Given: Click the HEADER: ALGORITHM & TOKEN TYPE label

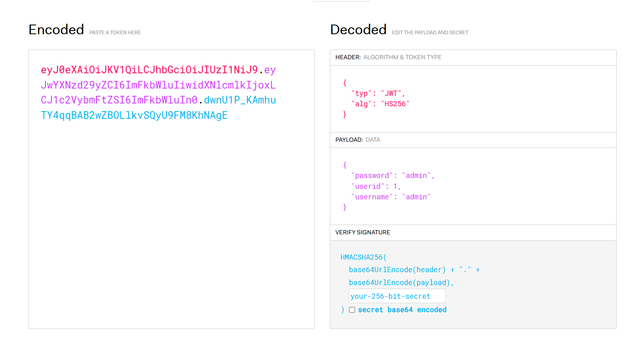Looking at the screenshot, I should tap(388, 57).
